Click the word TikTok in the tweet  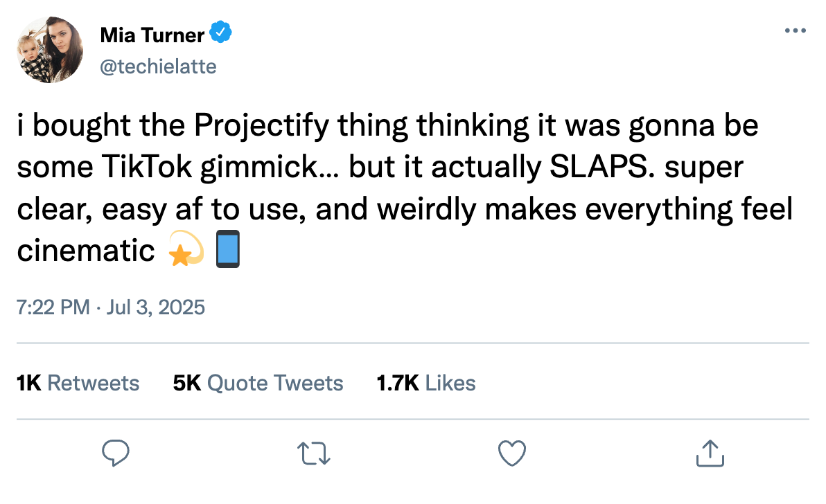147,168
